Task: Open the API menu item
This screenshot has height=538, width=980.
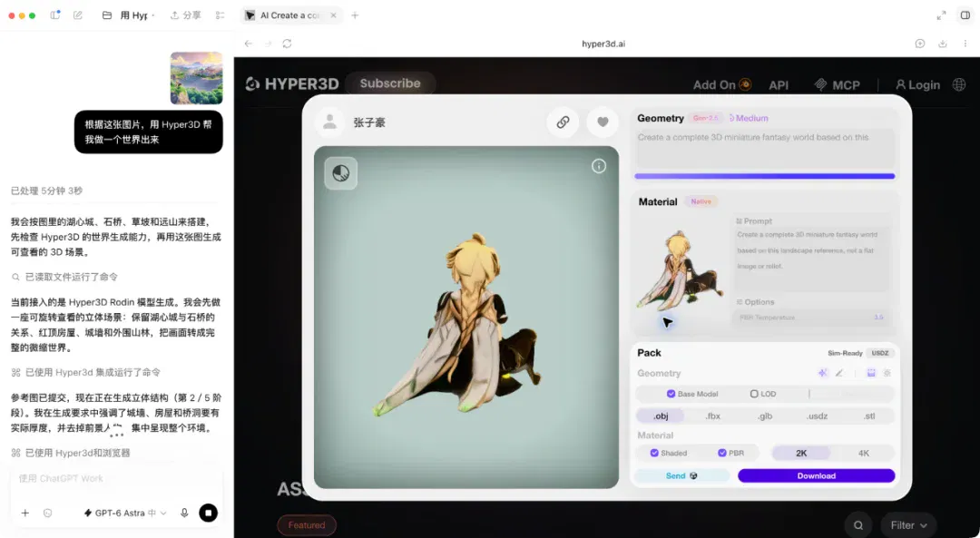Action: point(779,85)
